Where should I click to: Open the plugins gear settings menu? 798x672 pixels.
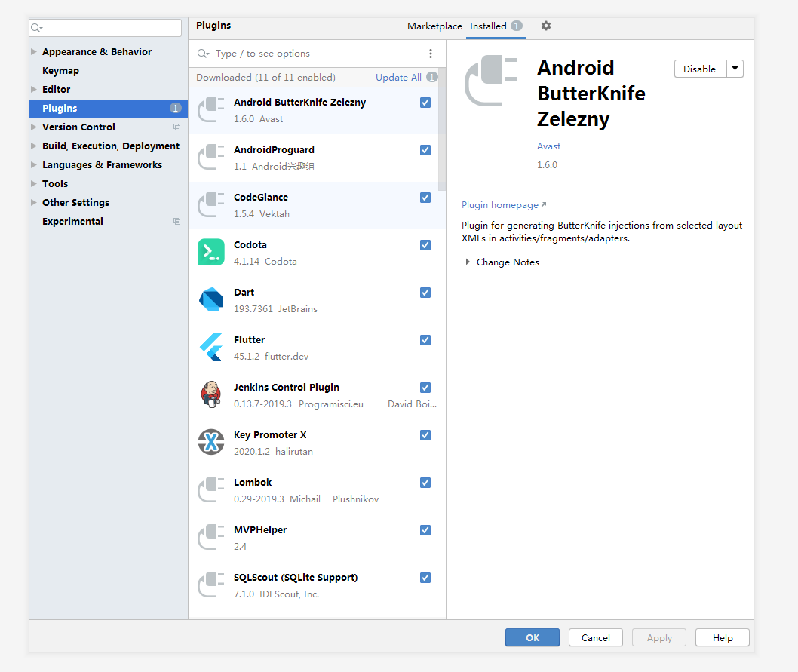[x=546, y=26]
